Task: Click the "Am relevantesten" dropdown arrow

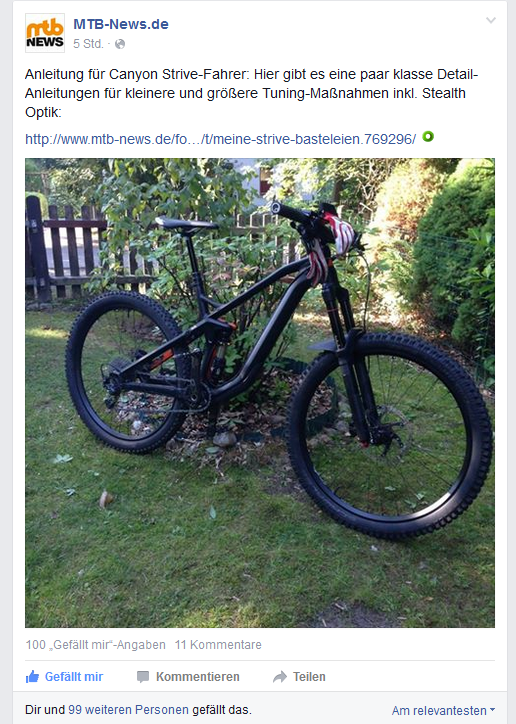Action: point(492,710)
